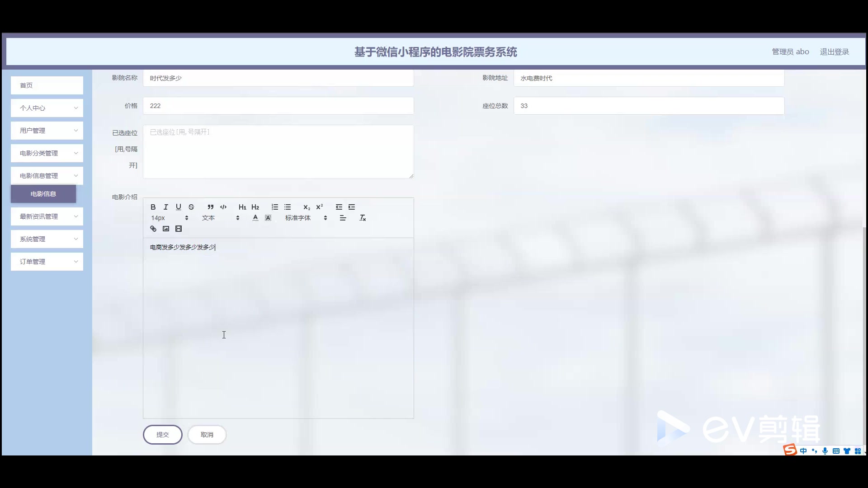Clear text formatting
Viewport: 868px width, 488px height.
point(363,218)
